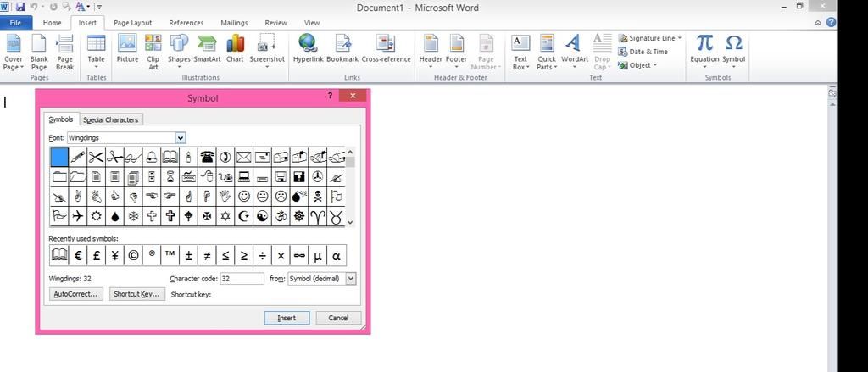Screen dimensions: 868x372
Task: Select the hourglass symbol
Action: (x=170, y=176)
